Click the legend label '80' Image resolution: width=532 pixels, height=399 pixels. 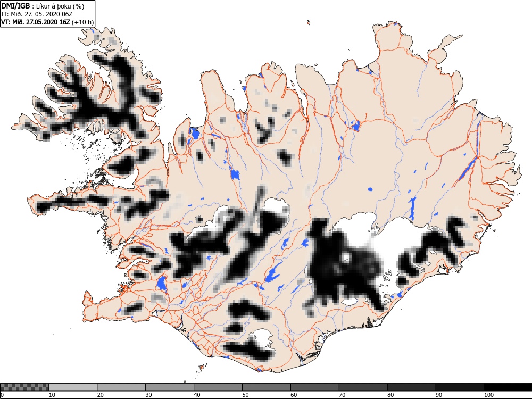coord(390,395)
